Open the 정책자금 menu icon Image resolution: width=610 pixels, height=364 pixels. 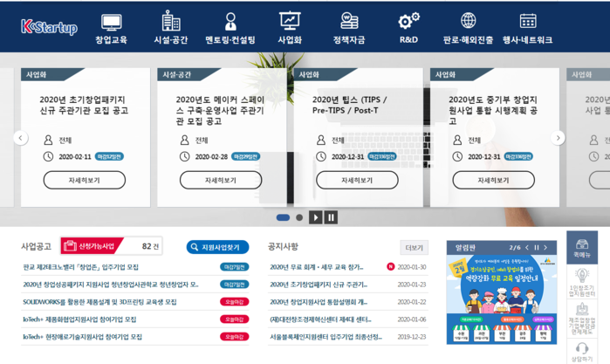tap(349, 21)
